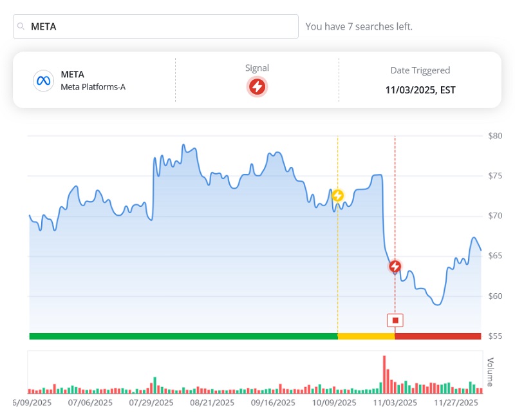Image resolution: width=515 pixels, height=420 pixels.
Task: Click the Signal column heading
Action: (256, 67)
